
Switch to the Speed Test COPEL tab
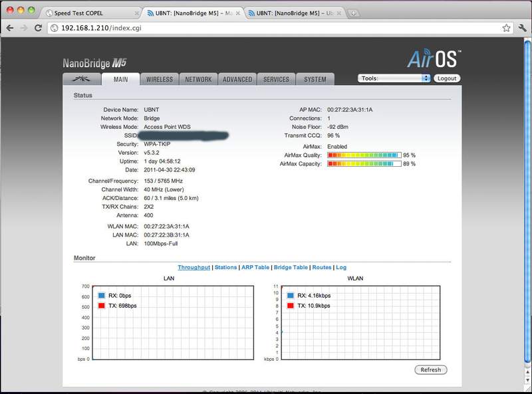pos(90,13)
